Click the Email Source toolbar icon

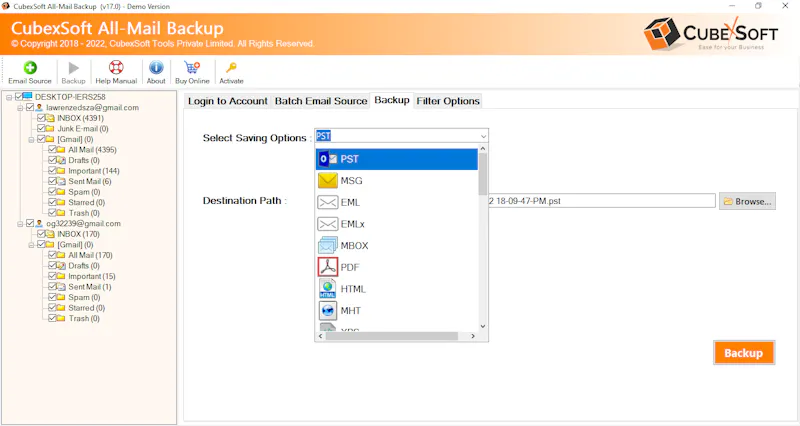30,67
